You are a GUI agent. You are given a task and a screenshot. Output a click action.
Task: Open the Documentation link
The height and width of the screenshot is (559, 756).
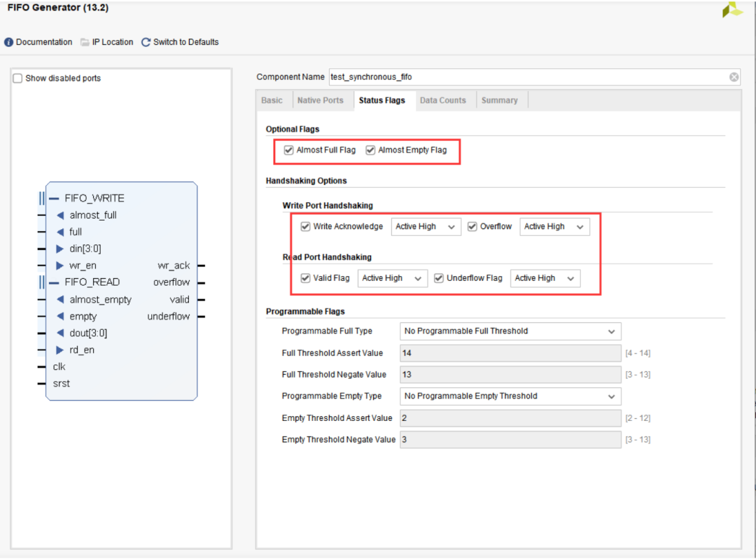click(44, 42)
